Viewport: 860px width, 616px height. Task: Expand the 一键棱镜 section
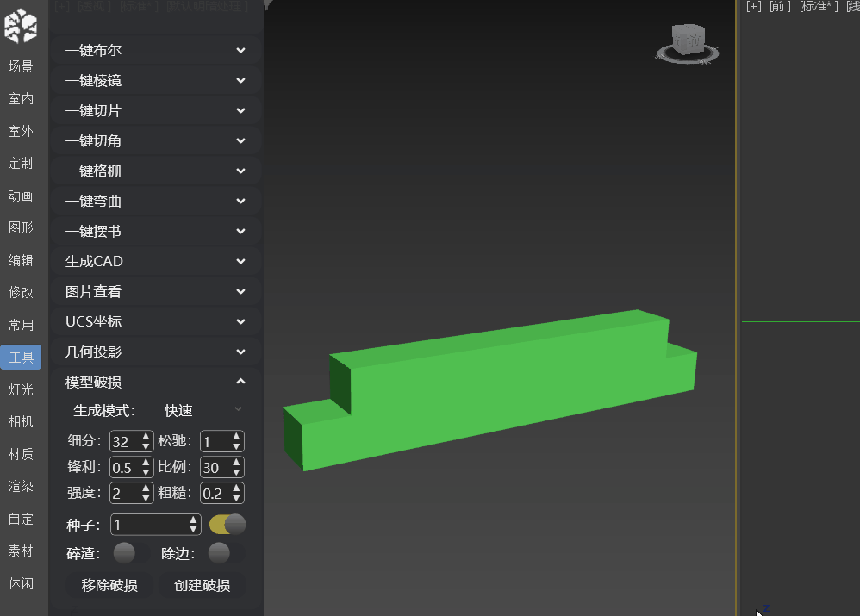[156, 81]
